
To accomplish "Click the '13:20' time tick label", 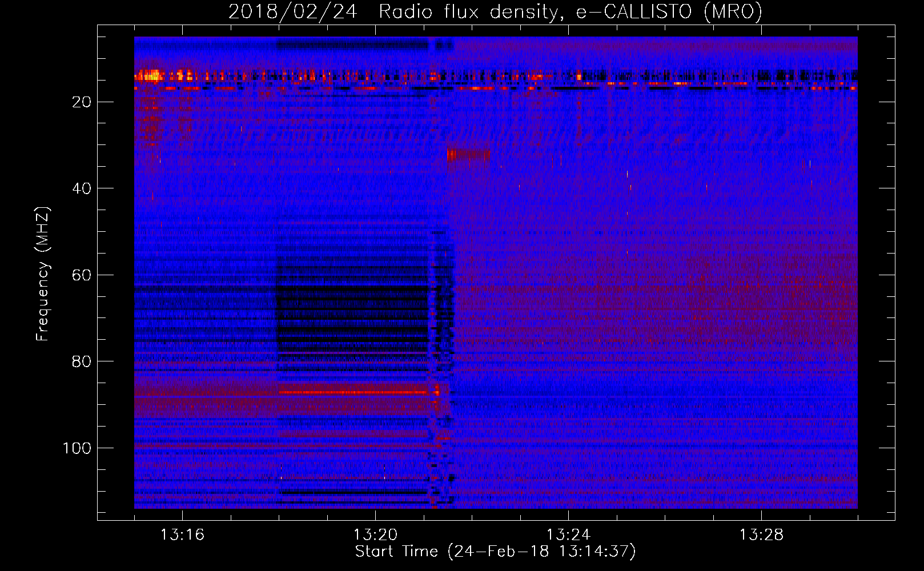I will [375, 535].
